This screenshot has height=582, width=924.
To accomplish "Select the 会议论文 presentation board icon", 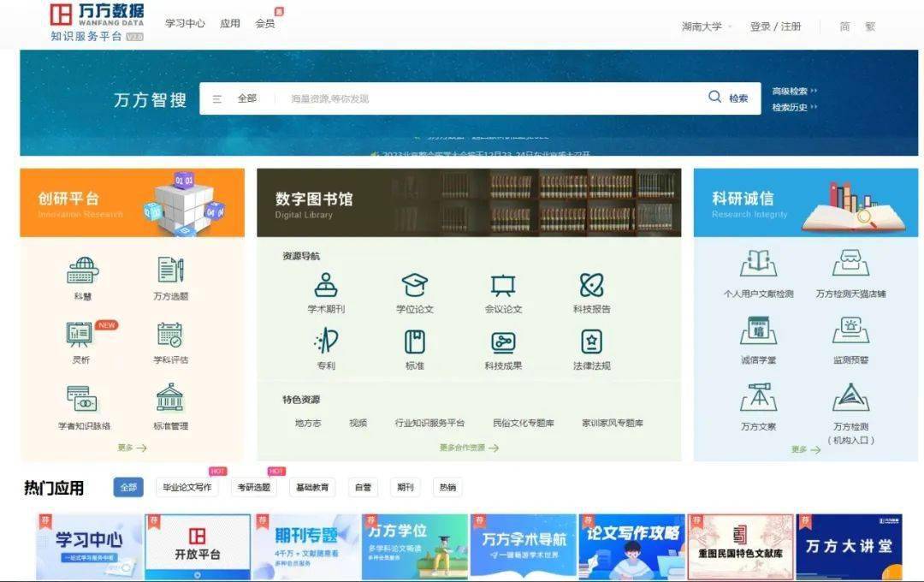I will pyautogui.click(x=503, y=285).
